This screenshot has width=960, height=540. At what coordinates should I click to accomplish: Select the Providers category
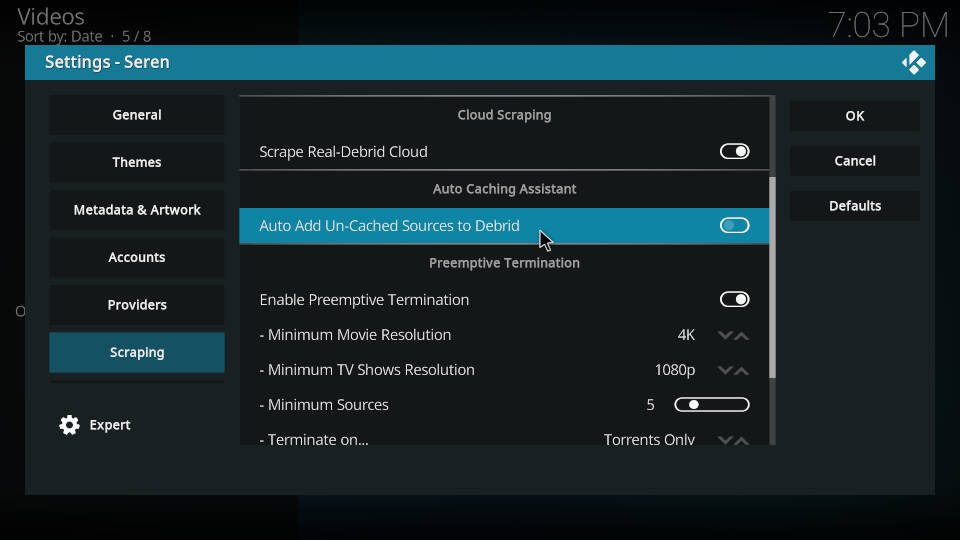point(137,305)
